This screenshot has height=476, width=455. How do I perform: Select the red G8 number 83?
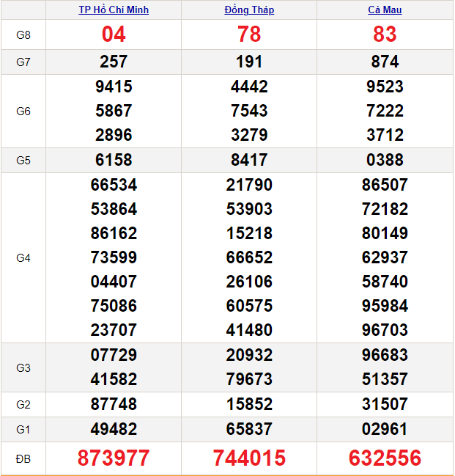coord(385,34)
